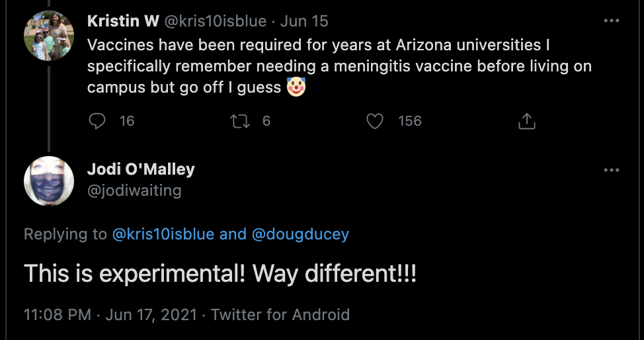The height and width of the screenshot is (340, 644).
Task: Click the 11:08 PM · Jun 17, 2021 timestamp
Action: tap(110, 314)
